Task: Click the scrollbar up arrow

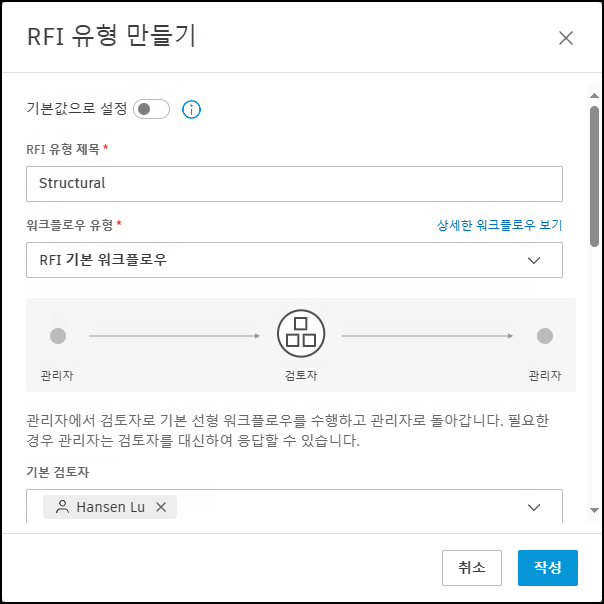Action: [x=594, y=97]
